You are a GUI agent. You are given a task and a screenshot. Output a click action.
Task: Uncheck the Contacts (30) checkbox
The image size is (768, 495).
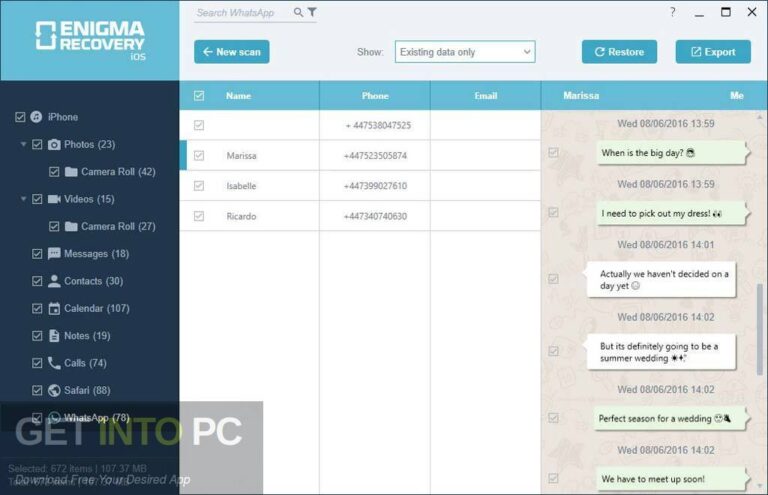tap(37, 281)
